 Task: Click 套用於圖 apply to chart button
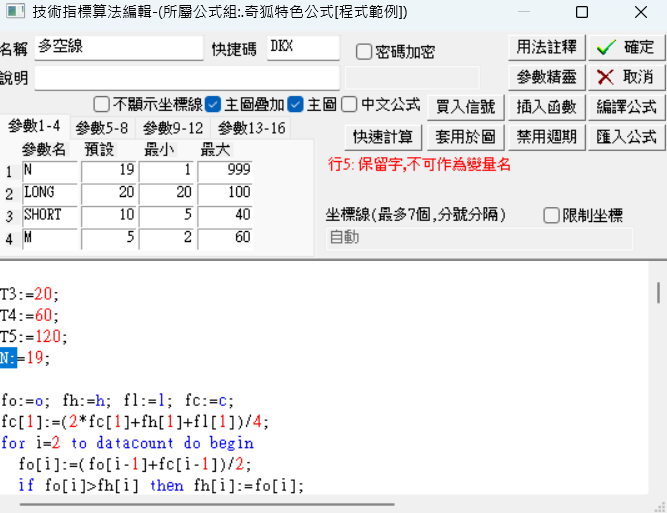click(x=466, y=137)
